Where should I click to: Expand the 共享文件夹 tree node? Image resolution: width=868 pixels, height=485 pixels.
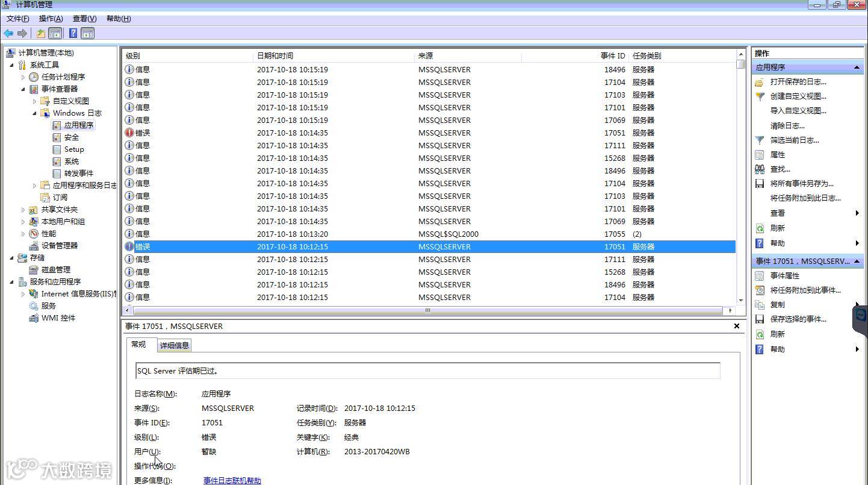(23, 210)
